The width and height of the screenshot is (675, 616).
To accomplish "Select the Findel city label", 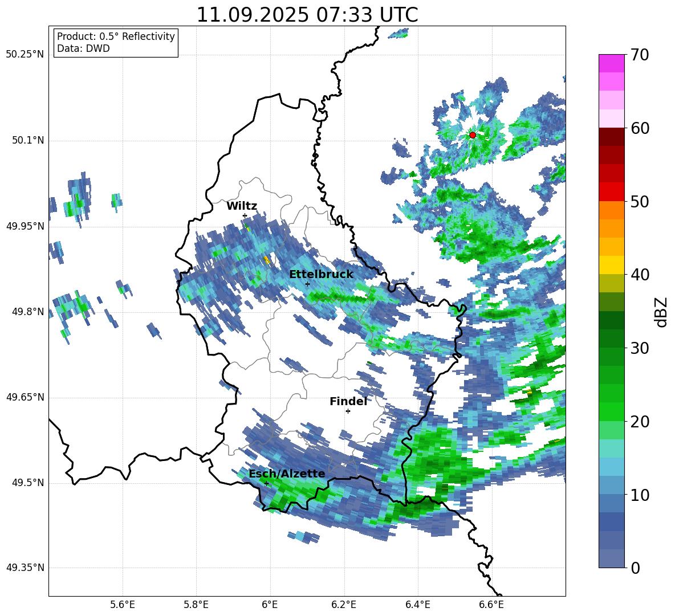I will [x=348, y=401].
